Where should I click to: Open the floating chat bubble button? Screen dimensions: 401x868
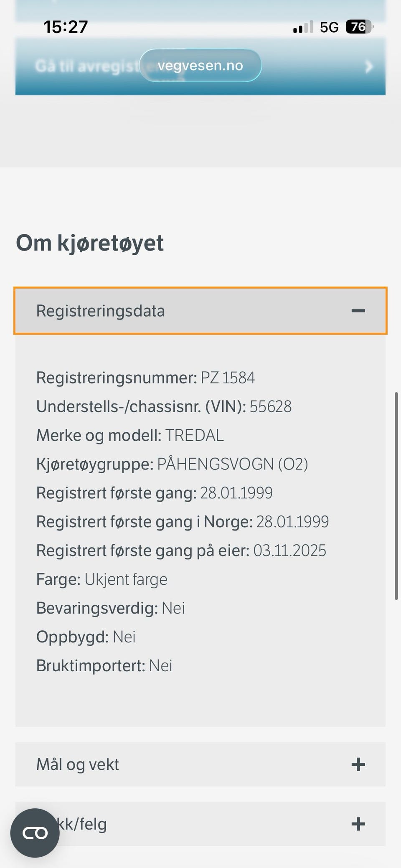pyautogui.click(x=35, y=833)
